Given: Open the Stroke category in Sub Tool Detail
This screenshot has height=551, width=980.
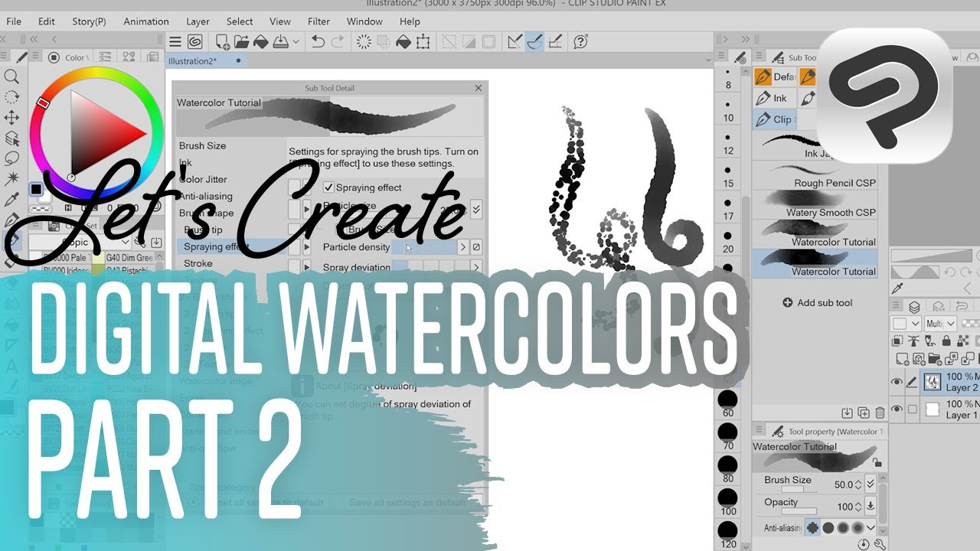Looking at the screenshot, I should 198,263.
